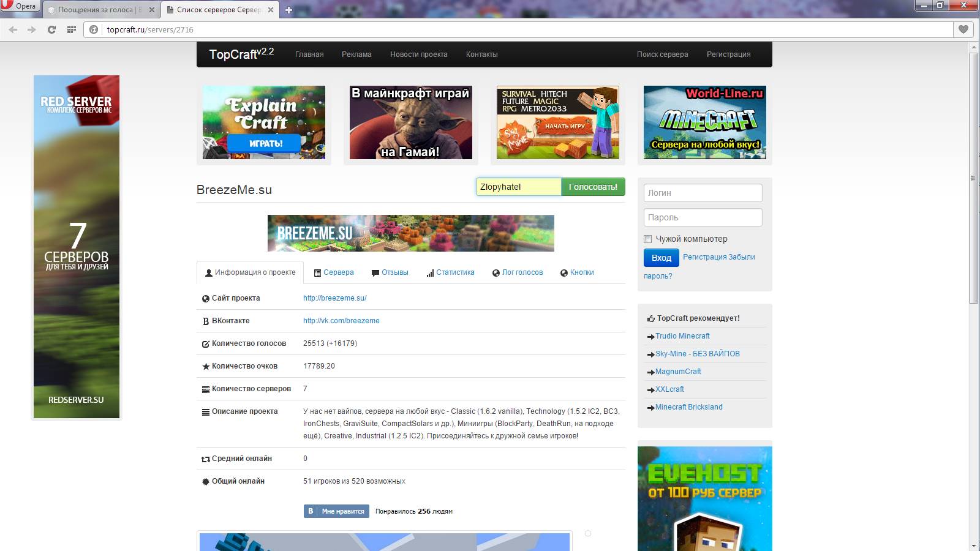Click the Explain Craft banner
The height and width of the screenshot is (551, 980).
[x=264, y=122]
